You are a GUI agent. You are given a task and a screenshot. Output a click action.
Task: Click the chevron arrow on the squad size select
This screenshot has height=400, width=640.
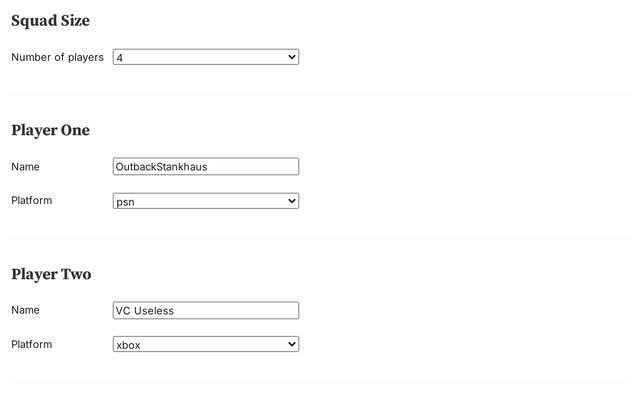click(x=292, y=57)
